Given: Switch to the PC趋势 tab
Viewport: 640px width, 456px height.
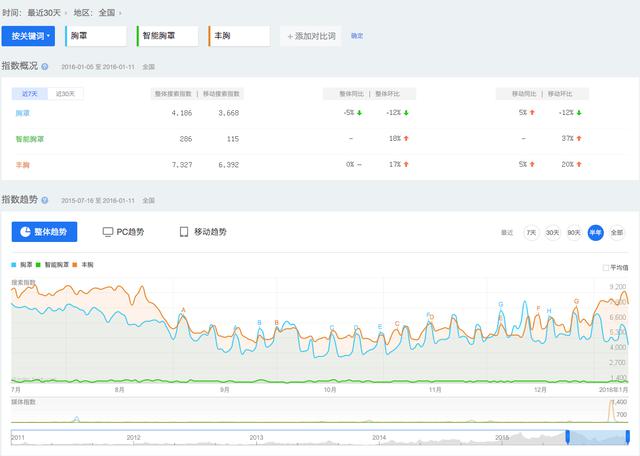Looking at the screenshot, I should [123, 232].
